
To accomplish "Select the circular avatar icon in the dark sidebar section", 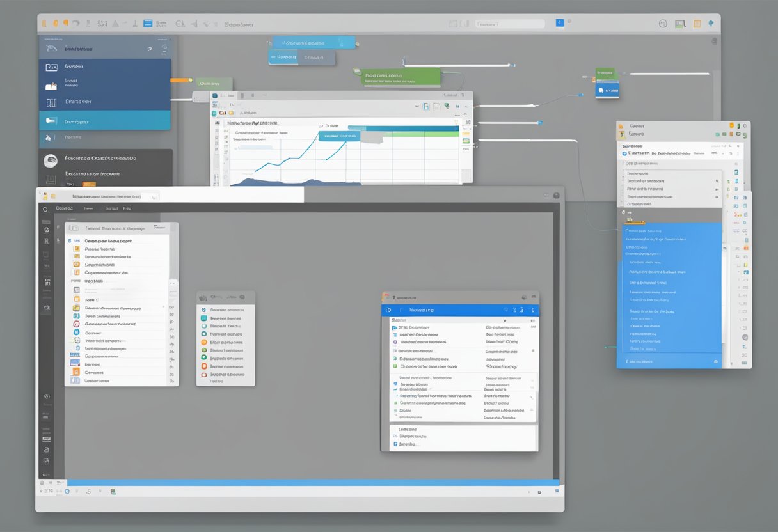I will (51, 159).
